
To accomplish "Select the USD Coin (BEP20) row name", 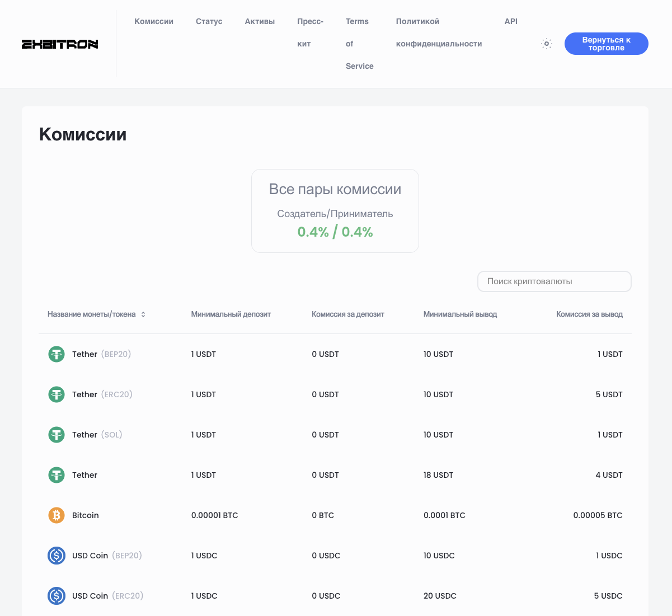I will click(107, 556).
